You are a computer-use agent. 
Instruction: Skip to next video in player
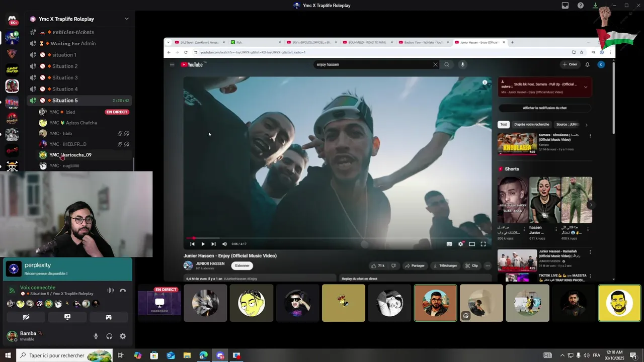pos(213,244)
